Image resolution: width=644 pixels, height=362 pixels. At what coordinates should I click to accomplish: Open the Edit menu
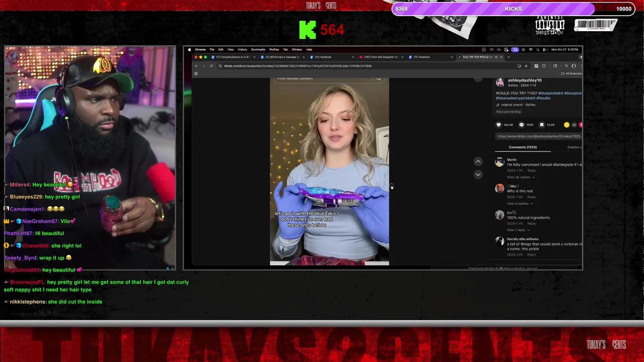click(x=220, y=49)
